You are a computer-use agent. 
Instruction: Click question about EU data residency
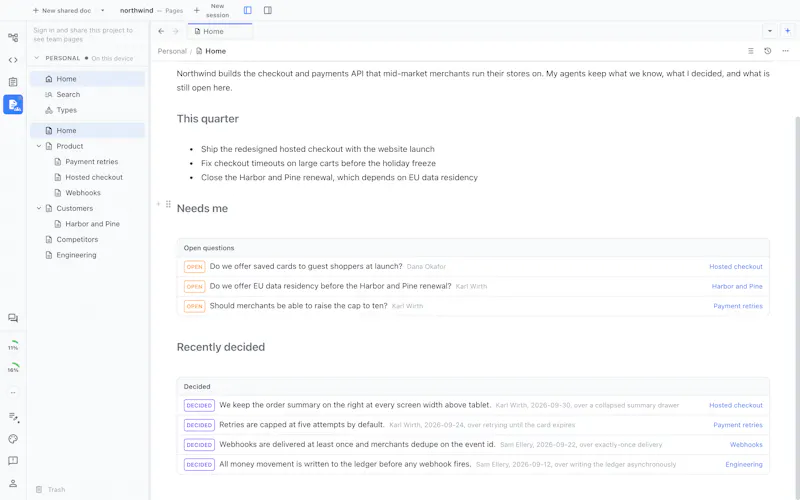pos(331,286)
